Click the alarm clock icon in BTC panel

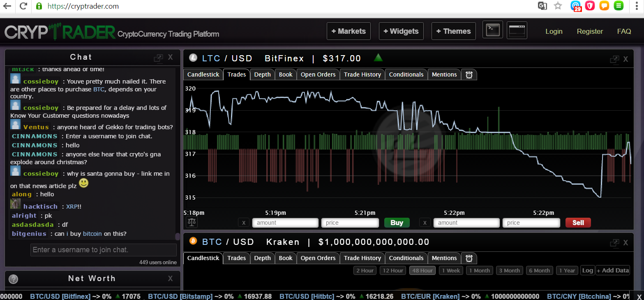coord(469,258)
